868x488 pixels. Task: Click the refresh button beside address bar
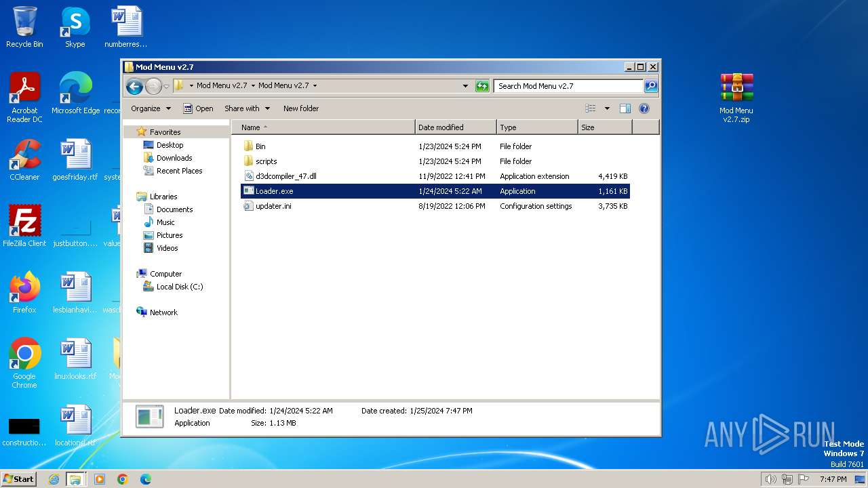482,86
